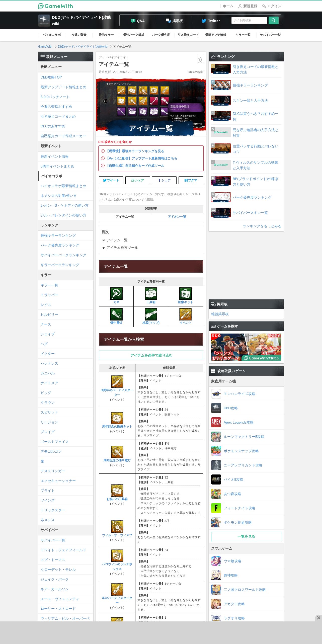322x644 pixels.
Task: Click the B!ブクマ share button
Action: [x=191, y=180]
